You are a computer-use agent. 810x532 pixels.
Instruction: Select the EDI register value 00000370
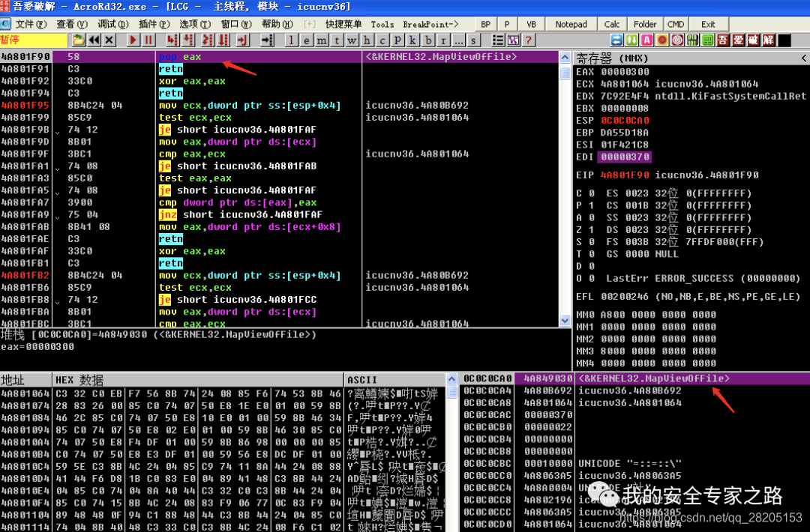[624, 157]
